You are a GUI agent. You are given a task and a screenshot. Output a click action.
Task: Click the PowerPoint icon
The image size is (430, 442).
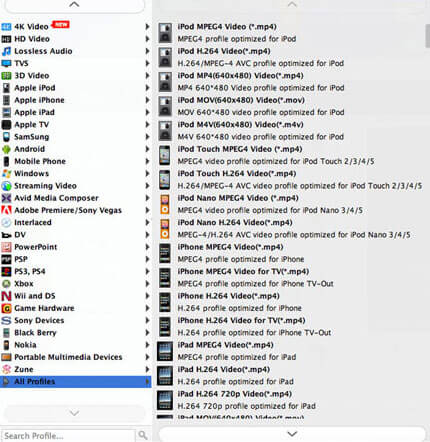tap(6, 247)
